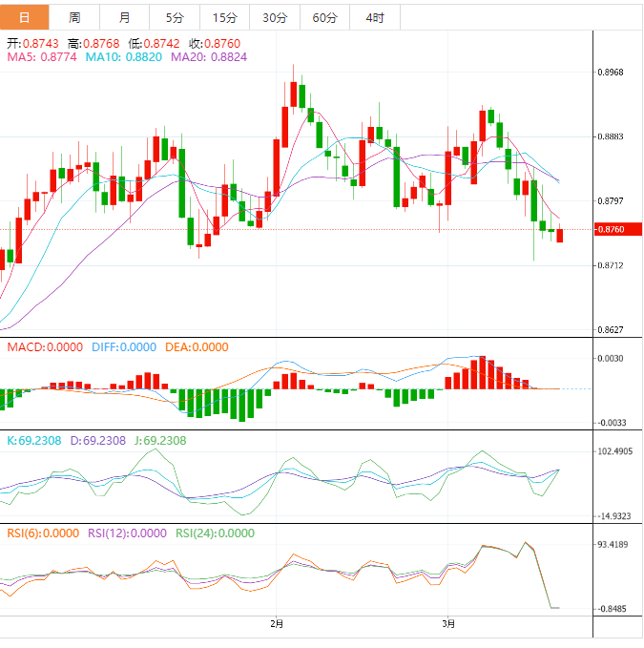Open the 4时 timeframe tab
The height and width of the screenshot is (648, 644).
tap(375, 17)
